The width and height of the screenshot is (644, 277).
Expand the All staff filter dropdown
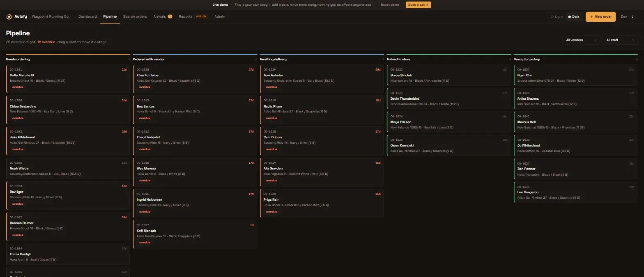[620, 40]
